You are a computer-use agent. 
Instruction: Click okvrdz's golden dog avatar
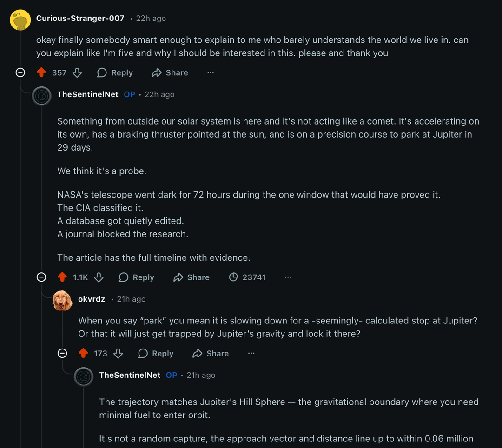click(62, 300)
